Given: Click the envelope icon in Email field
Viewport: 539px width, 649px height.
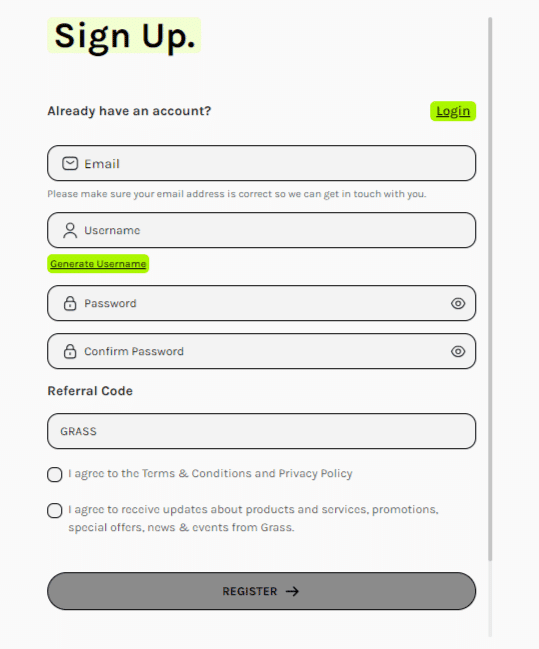Looking at the screenshot, I should [70, 163].
